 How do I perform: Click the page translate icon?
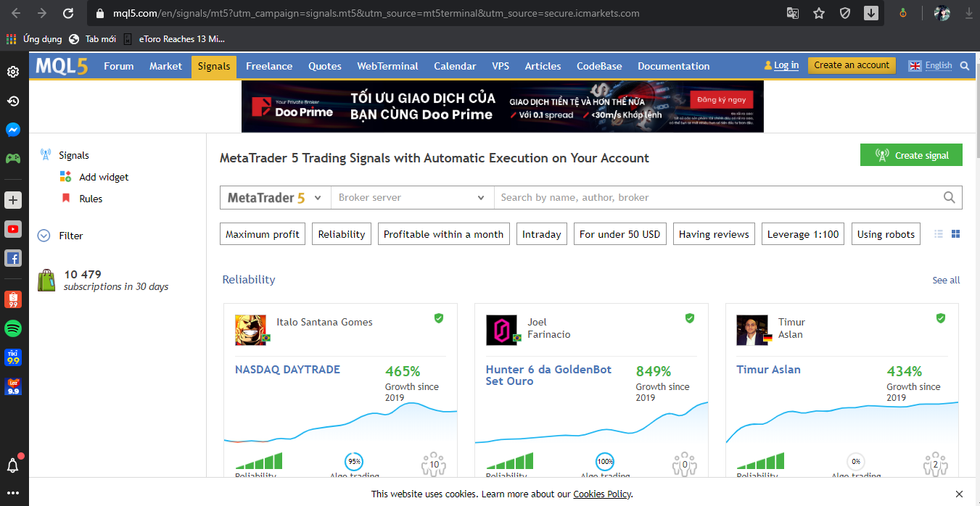pyautogui.click(x=793, y=13)
